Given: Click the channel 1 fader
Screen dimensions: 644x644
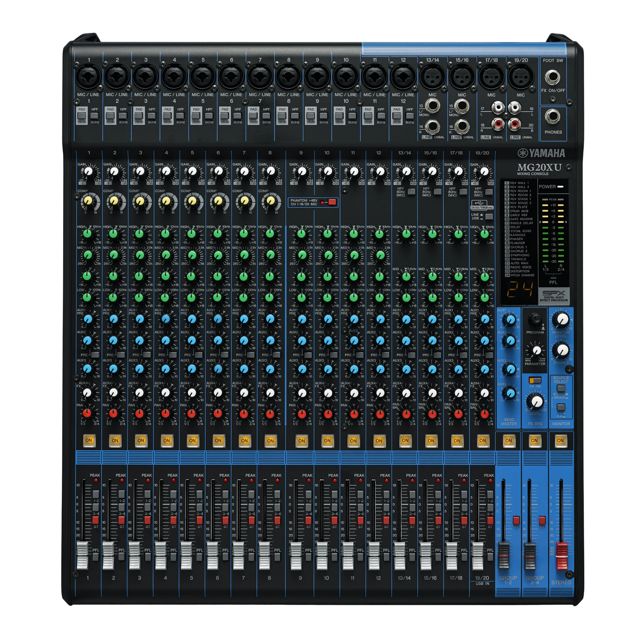Looking at the screenshot, I should pos(82,556).
